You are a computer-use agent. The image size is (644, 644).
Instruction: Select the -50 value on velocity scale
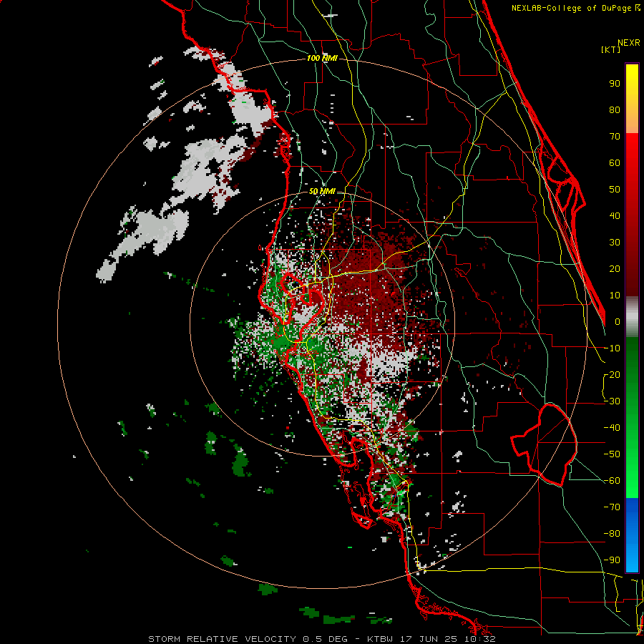(x=612, y=454)
